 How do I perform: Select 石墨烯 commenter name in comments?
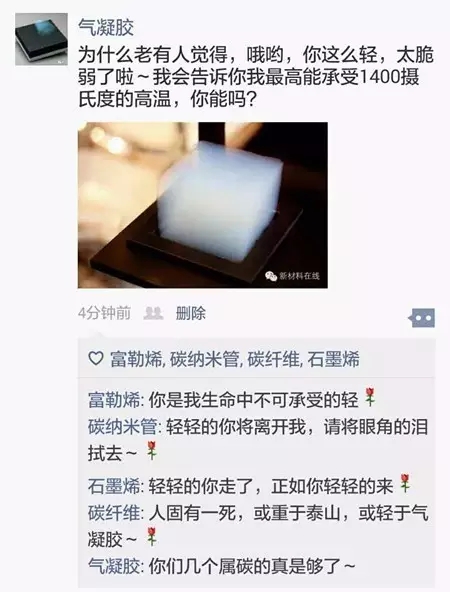coord(114,486)
